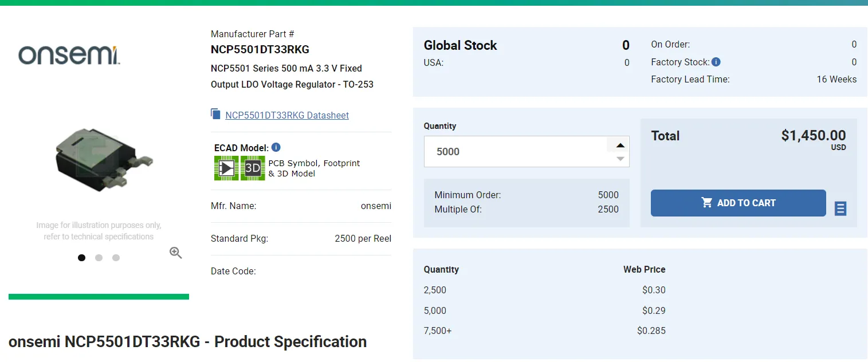This screenshot has width=868, height=362.
Task: Click the $0.30 web price
Action: coord(654,290)
